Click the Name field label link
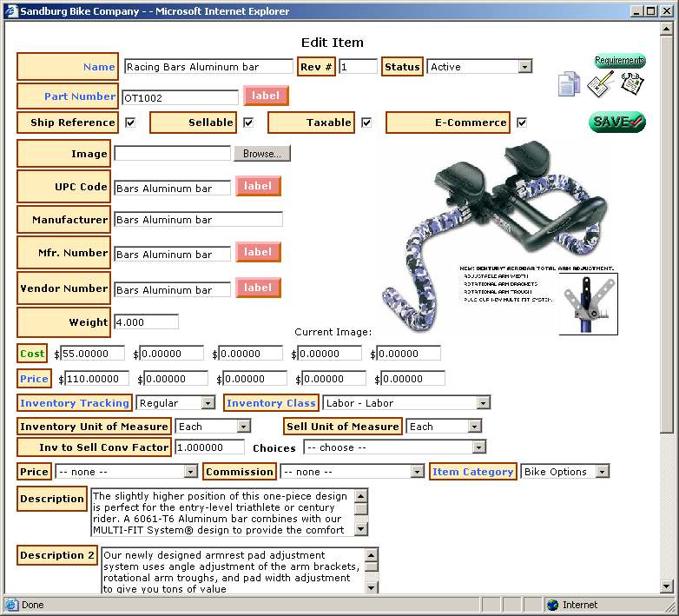The image size is (679, 616). tap(99, 67)
